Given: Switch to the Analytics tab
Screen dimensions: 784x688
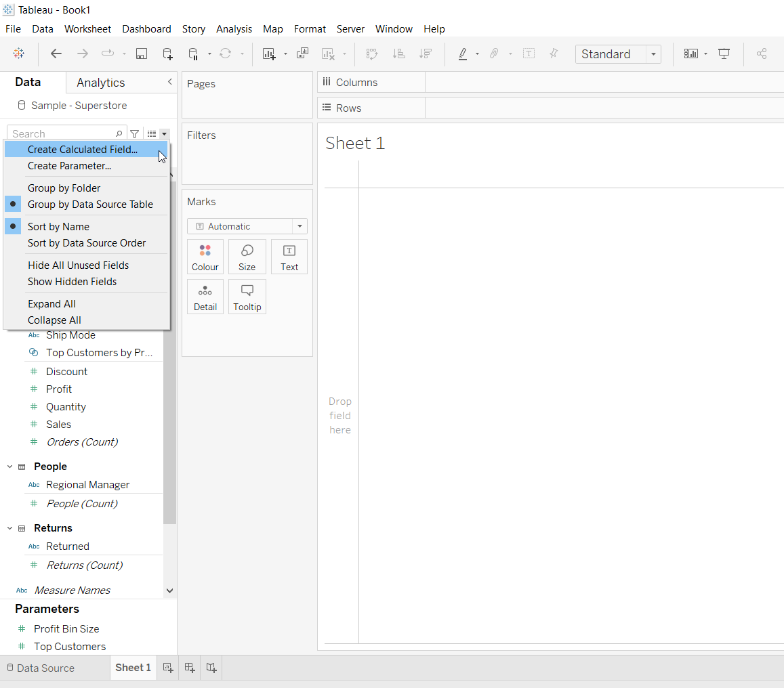Looking at the screenshot, I should point(101,83).
